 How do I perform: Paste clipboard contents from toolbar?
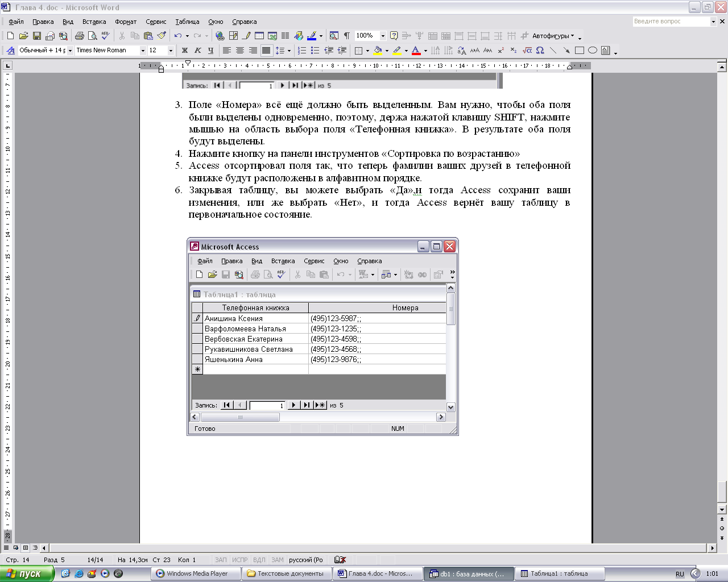click(x=148, y=36)
